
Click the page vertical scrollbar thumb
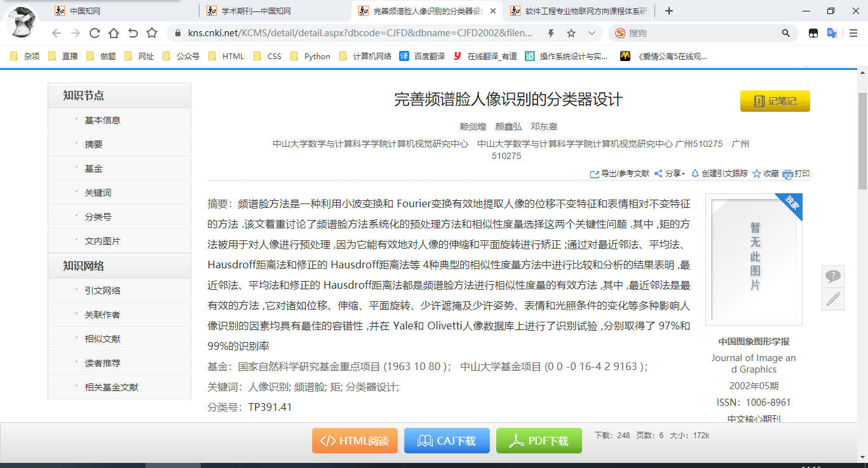[862, 140]
